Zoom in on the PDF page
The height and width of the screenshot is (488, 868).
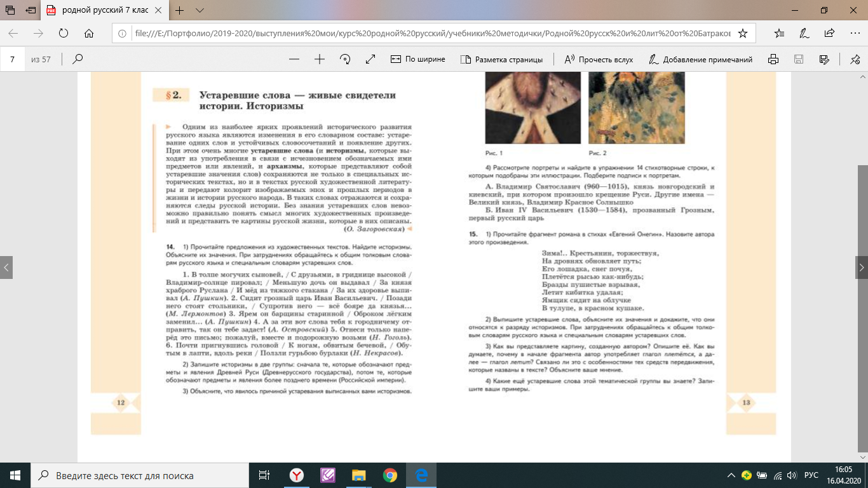320,59
